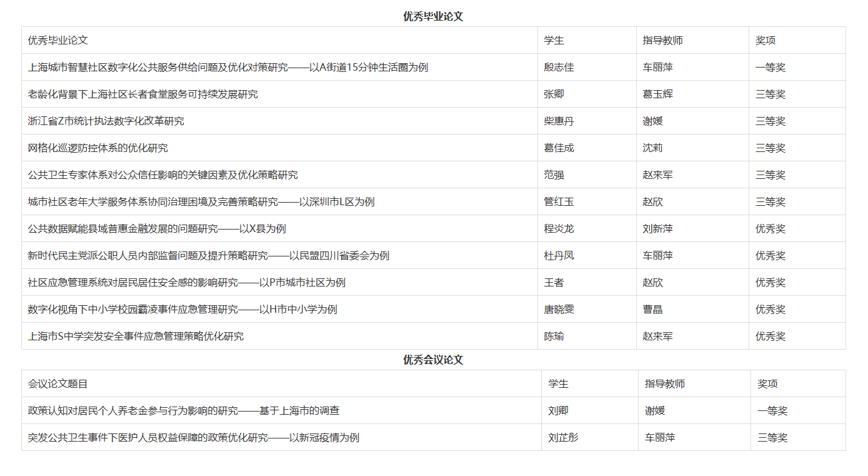The width and height of the screenshot is (868, 476).
Task: Click the 优秀毕业论文 heading above the first table
Action: coord(433,17)
